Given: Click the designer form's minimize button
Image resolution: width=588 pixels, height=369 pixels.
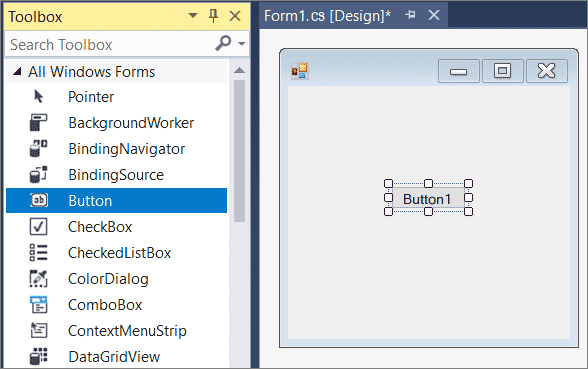Looking at the screenshot, I should click(459, 70).
